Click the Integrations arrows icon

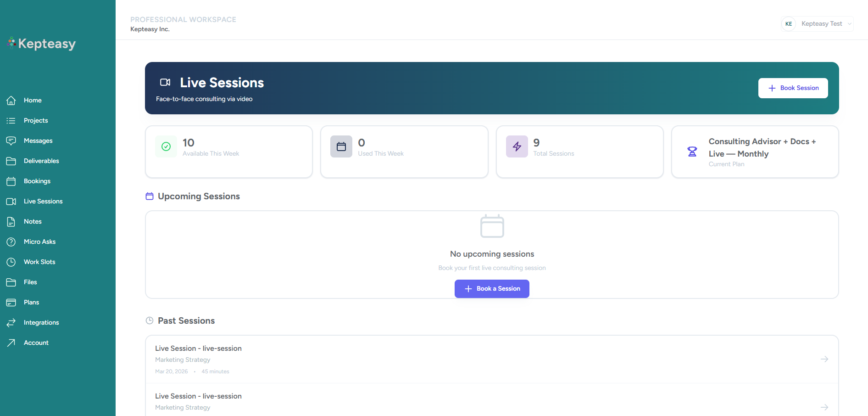pyautogui.click(x=11, y=322)
